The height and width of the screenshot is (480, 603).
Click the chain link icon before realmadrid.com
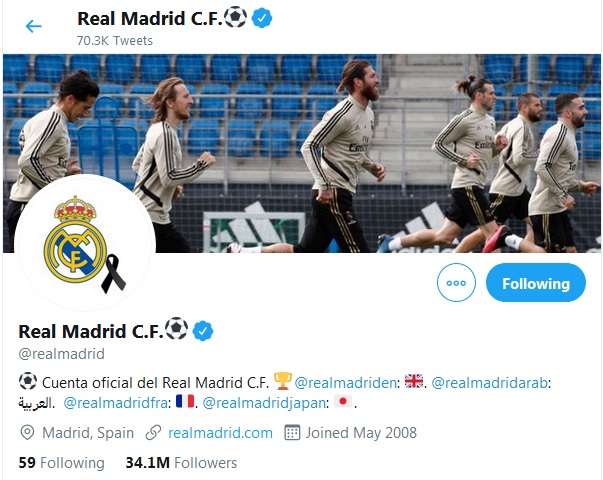(153, 433)
